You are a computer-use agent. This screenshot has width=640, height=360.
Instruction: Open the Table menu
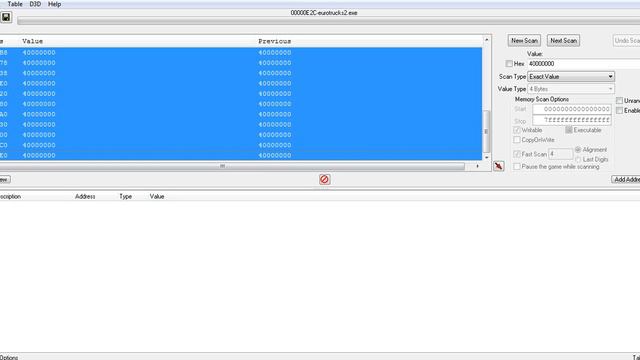15,4
